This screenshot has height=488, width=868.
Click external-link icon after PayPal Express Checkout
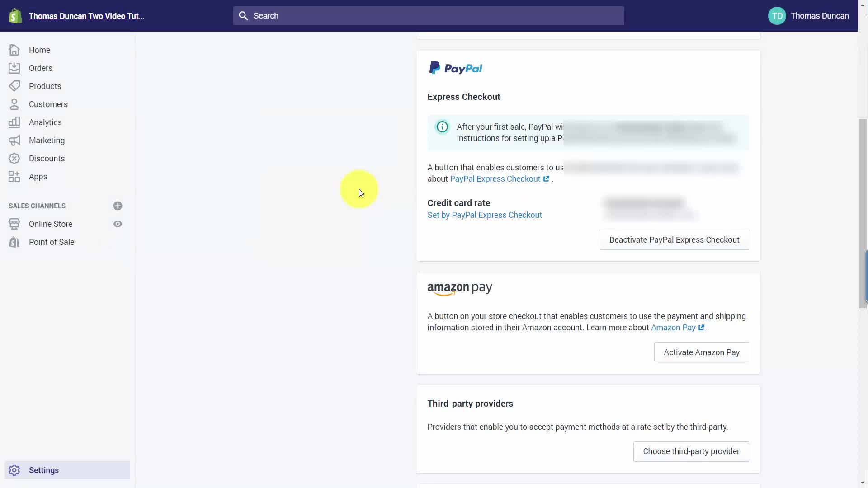pyautogui.click(x=546, y=179)
